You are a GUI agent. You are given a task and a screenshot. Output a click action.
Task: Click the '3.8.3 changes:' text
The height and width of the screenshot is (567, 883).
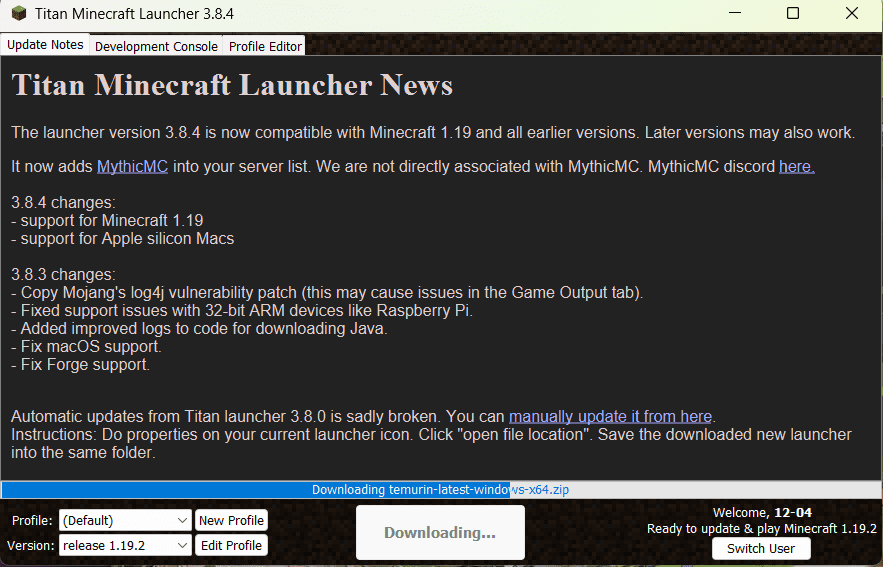(x=63, y=275)
